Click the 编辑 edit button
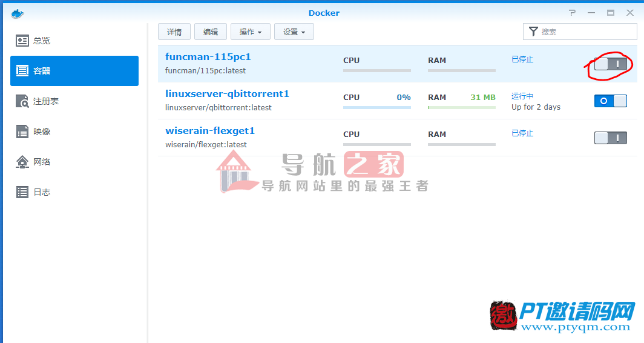The width and height of the screenshot is (644, 343). pos(210,32)
